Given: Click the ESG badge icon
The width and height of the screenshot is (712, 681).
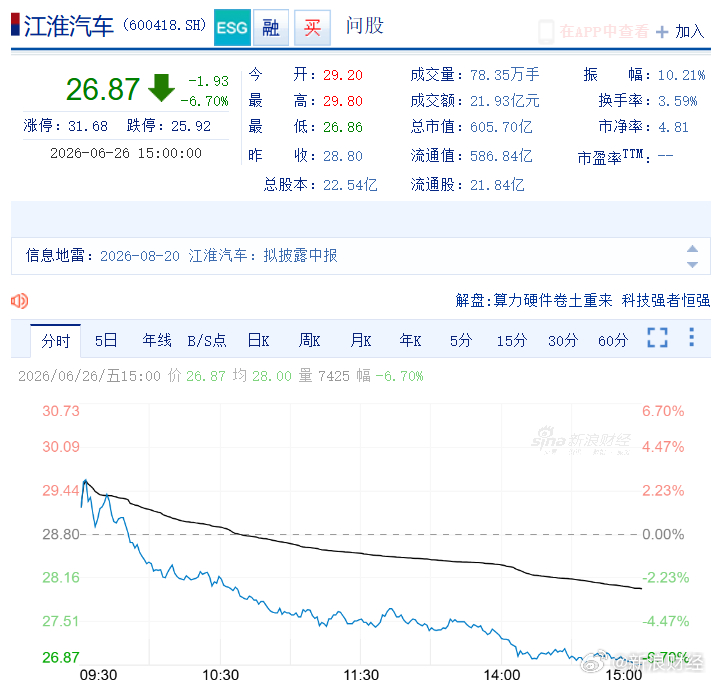Looking at the screenshot, I should [232, 27].
